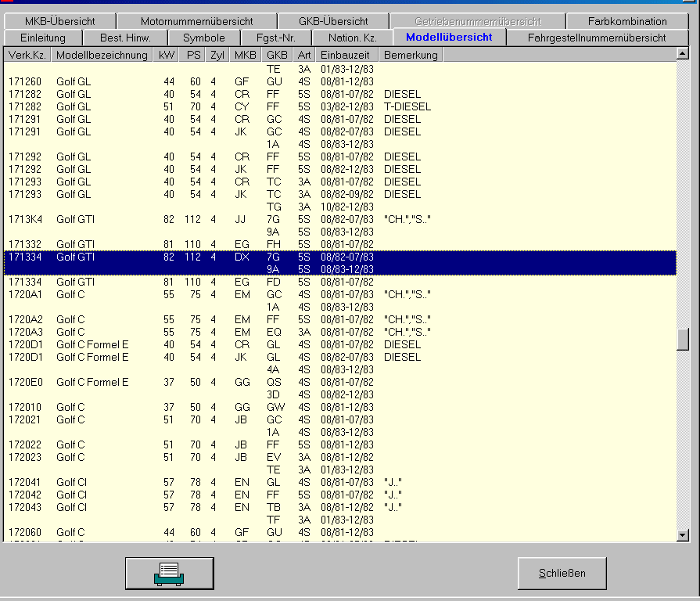Image resolution: width=700 pixels, height=601 pixels.
Task: Click the scroll down arrow
Action: (683, 534)
